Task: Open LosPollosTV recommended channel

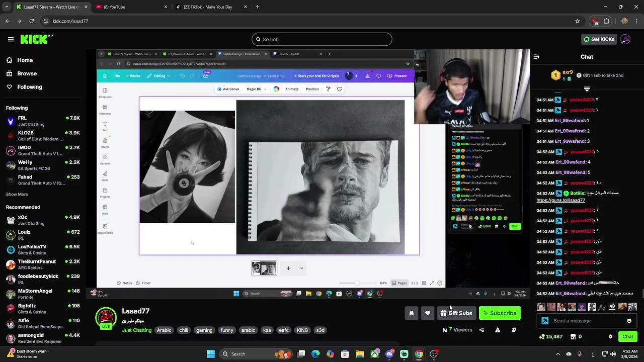Action: [43, 250]
